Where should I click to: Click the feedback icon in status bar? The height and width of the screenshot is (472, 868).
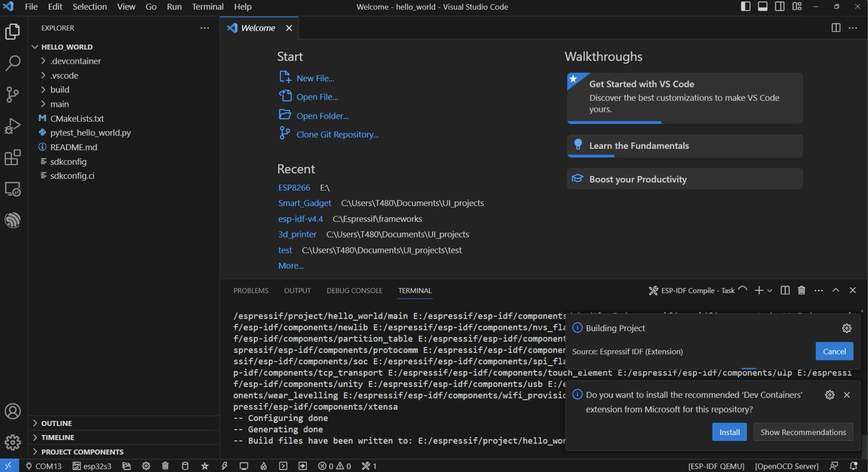834,466
